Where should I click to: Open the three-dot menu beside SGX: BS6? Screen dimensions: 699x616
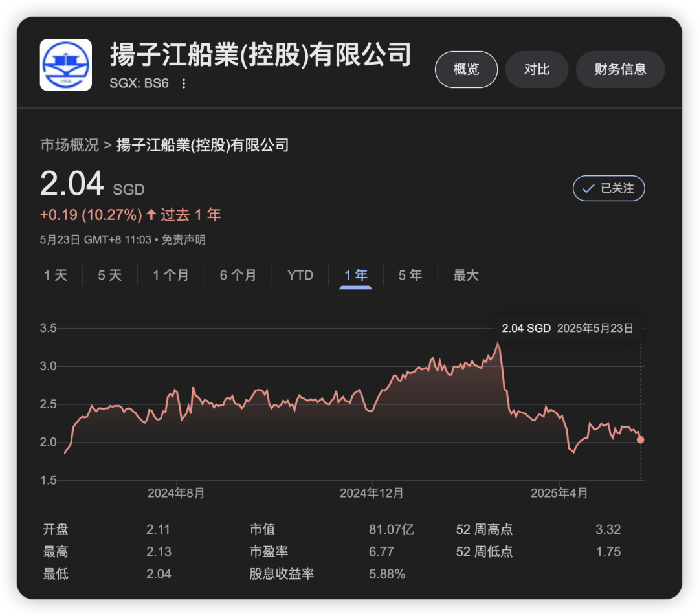pyautogui.click(x=184, y=83)
